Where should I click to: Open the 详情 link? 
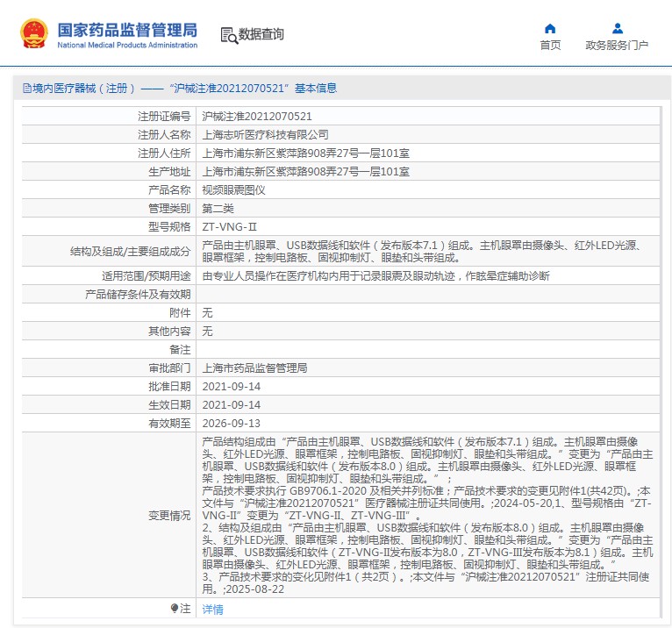point(212,609)
